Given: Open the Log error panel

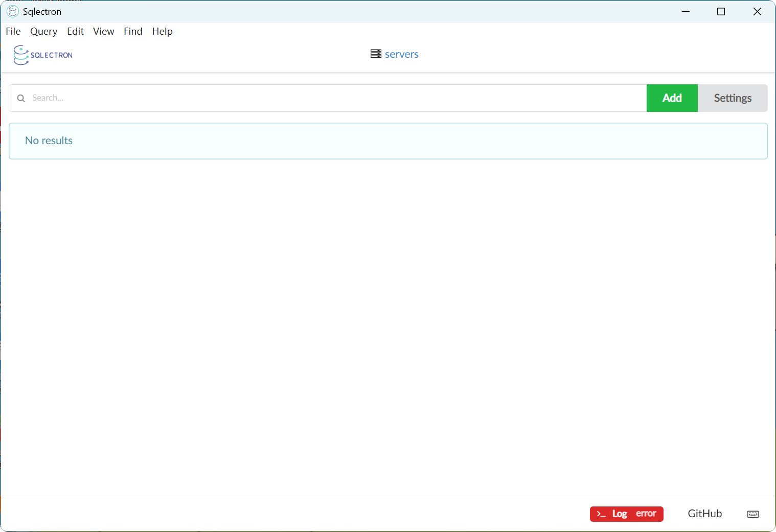Looking at the screenshot, I should tap(626, 514).
